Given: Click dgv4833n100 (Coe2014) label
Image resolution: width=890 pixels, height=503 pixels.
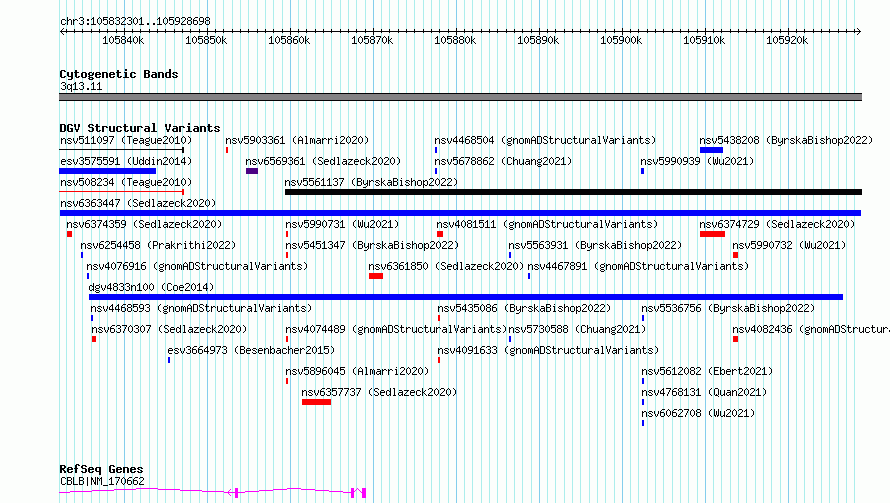Looking at the screenshot, I should 151,287.
